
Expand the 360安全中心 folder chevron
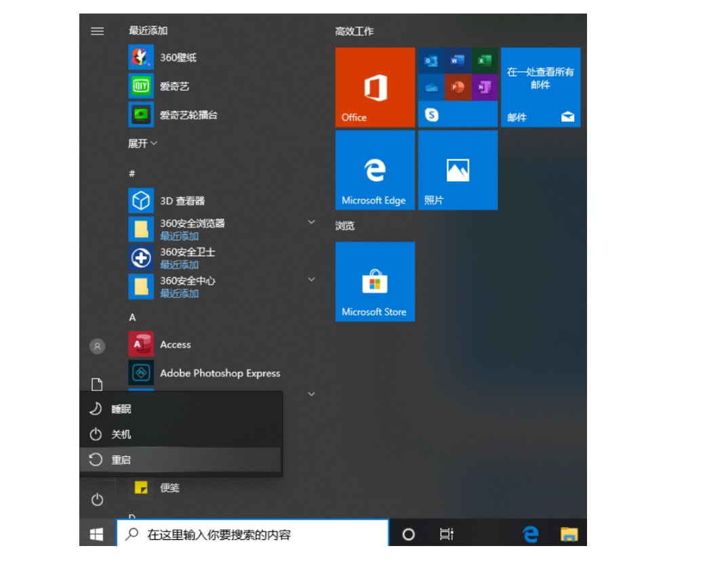pos(312,279)
